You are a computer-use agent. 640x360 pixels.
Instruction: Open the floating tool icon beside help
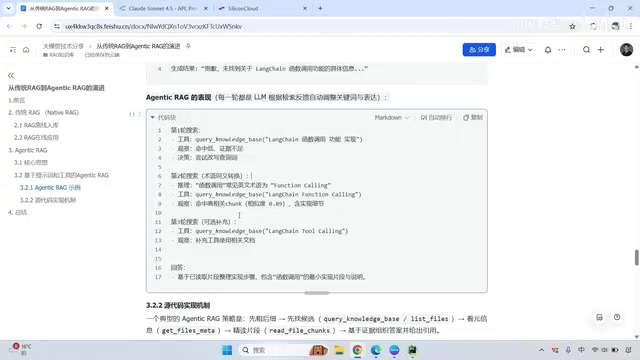[599, 317]
